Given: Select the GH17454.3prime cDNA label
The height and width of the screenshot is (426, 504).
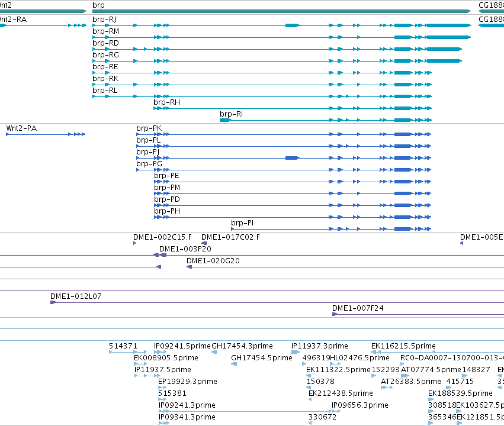Looking at the screenshot, I should click(242, 346).
